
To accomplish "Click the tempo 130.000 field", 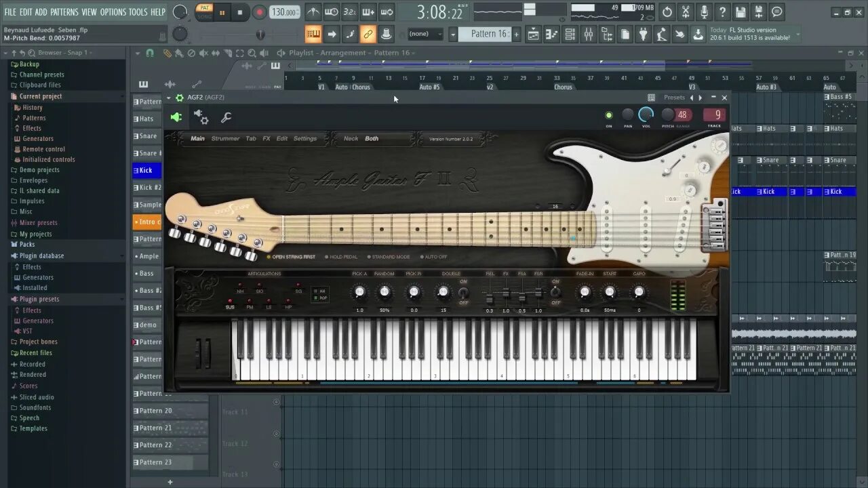I will tap(285, 12).
